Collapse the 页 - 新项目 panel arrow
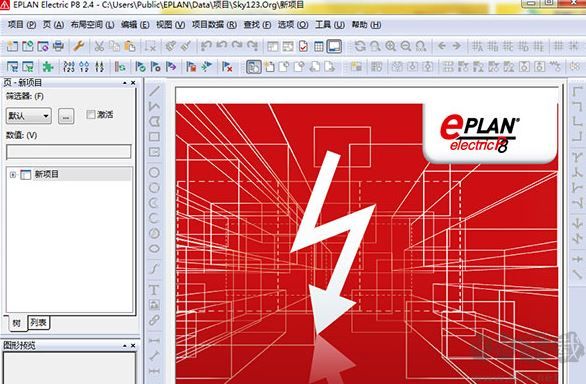586x384 pixels. [125, 83]
